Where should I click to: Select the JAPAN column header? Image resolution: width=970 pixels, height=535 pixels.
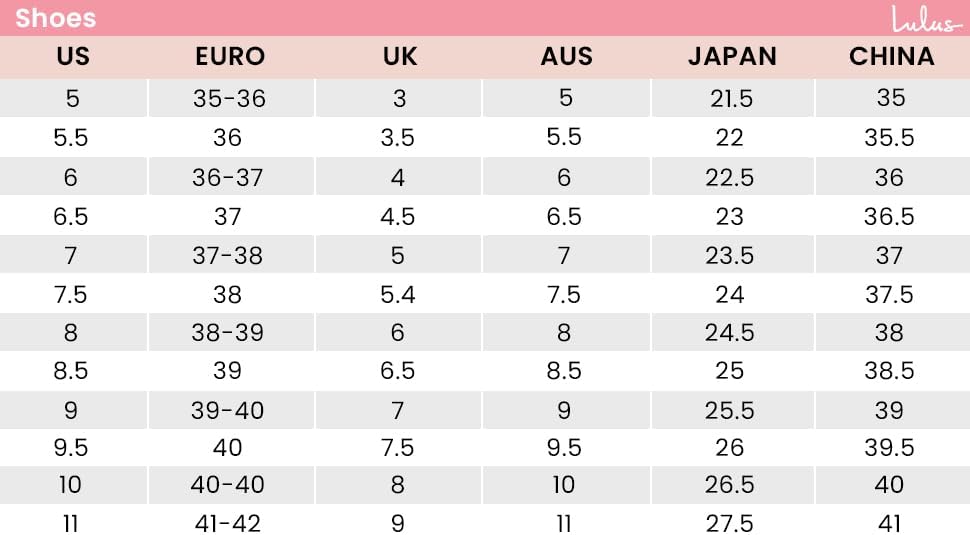732,57
